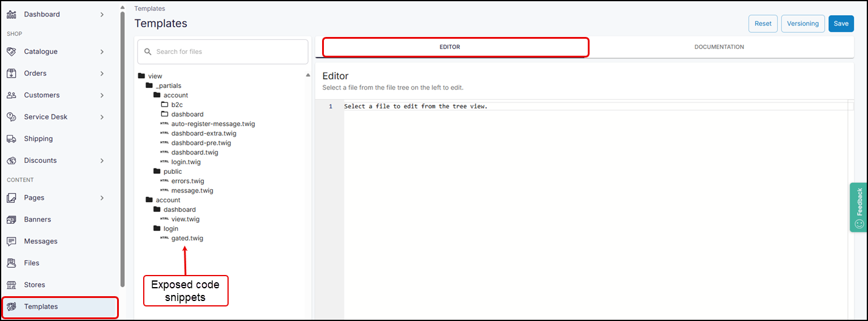
Task: Open the gated.twig file
Action: click(187, 239)
